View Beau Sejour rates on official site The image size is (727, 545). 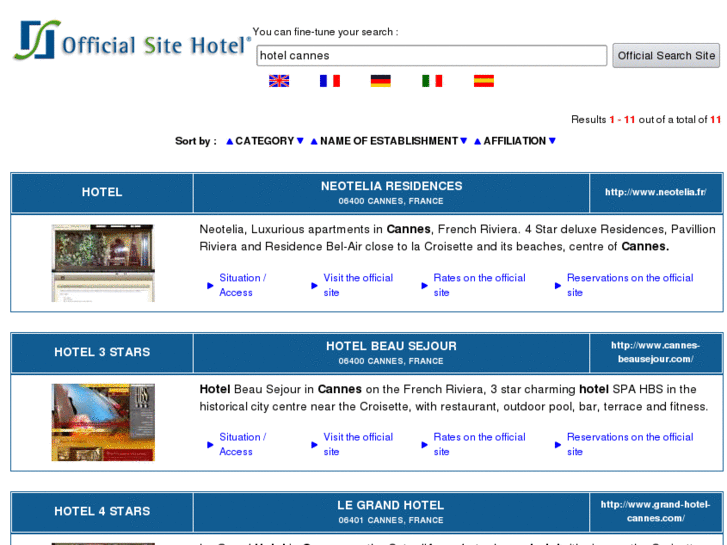click(x=479, y=444)
